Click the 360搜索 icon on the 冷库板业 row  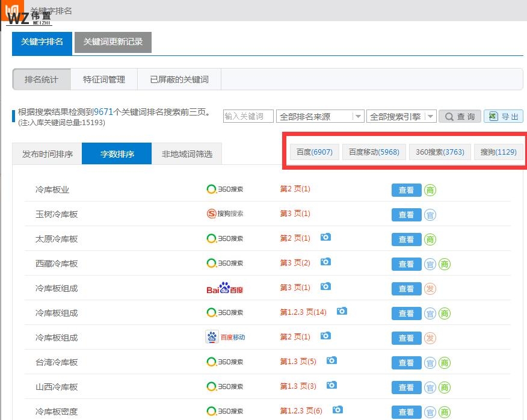click(x=224, y=188)
